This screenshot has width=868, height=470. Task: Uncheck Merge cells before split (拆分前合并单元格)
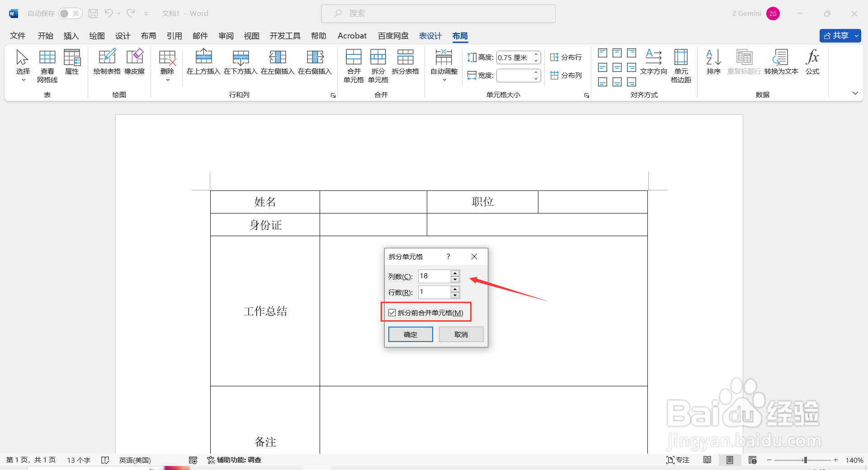[x=392, y=312]
